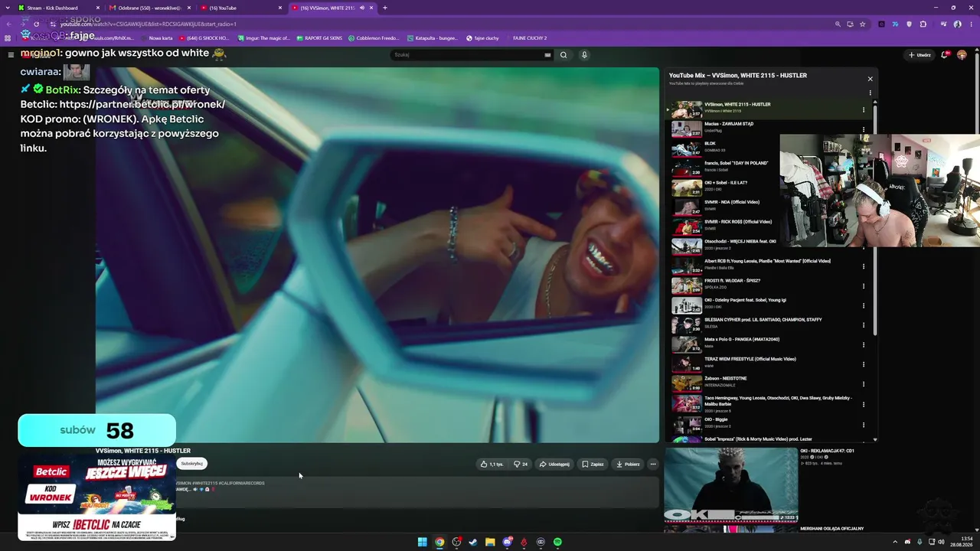This screenshot has height=551, width=980.
Task: Open options for FROSTI ft. WŁODAR - ŚPISZ?
Action: coord(864,286)
